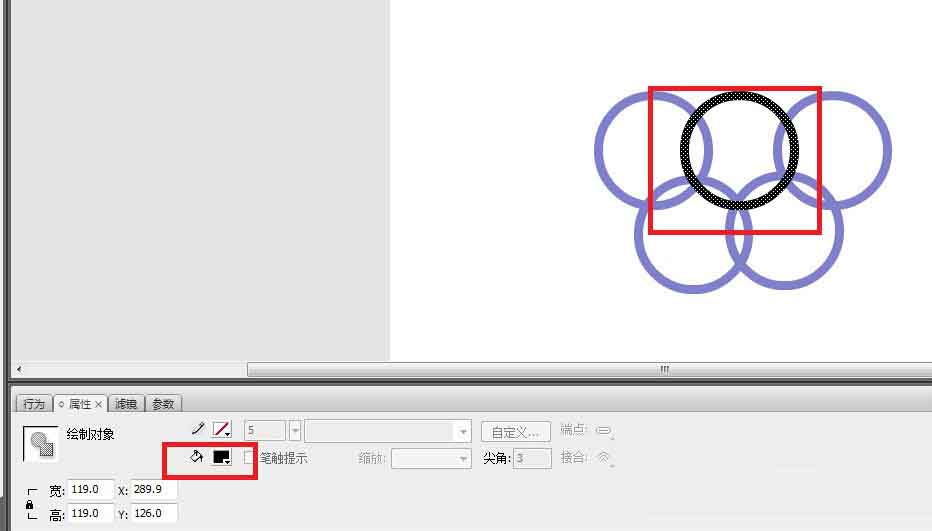Viewport: 932px width, 531px height.
Task: Close the 属性 tab via its x
Action: (99, 404)
